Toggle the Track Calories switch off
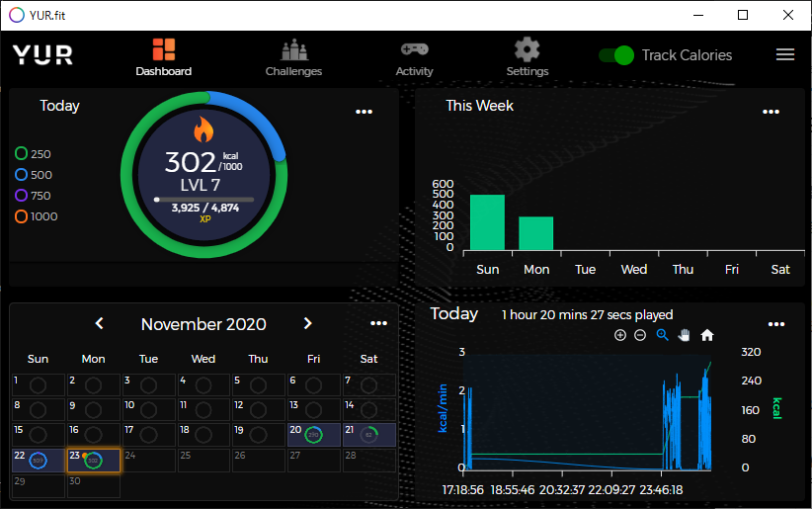The image size is (812, 509). (616, 55)
